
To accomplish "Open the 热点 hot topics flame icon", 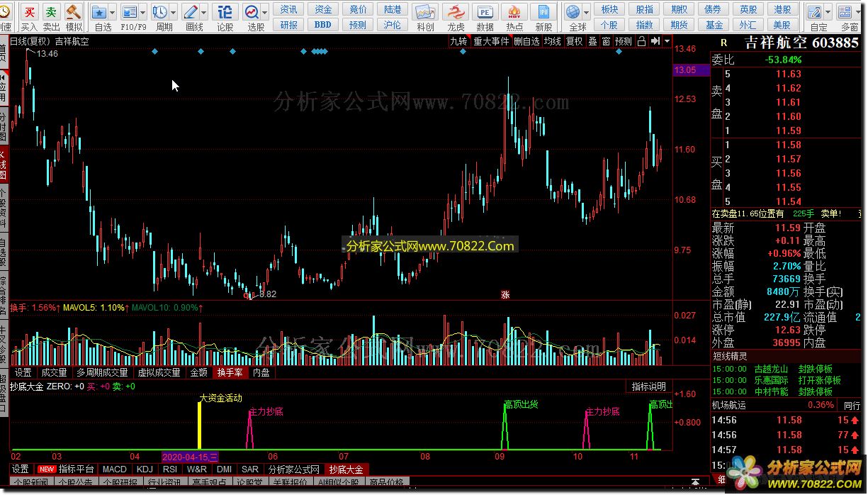I will pos(514,12).
